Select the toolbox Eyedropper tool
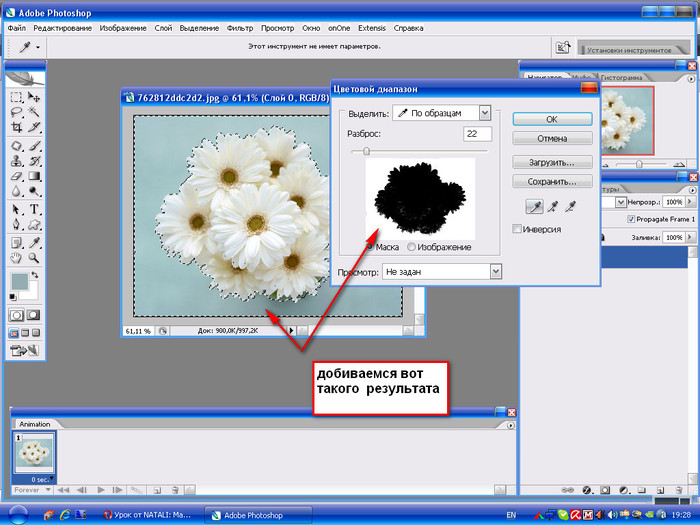Viewport: 700px width, 525px height. tap(34, 243)
